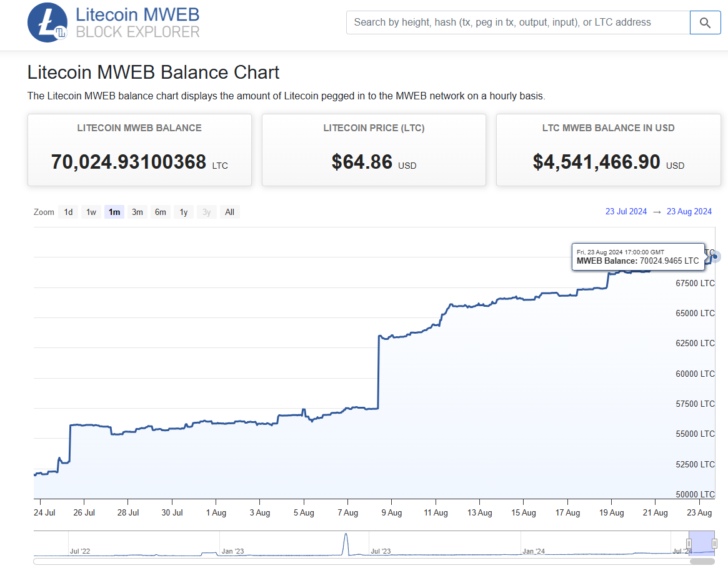Click the 67500 LTC y-axis label

[x=695, y=283]
